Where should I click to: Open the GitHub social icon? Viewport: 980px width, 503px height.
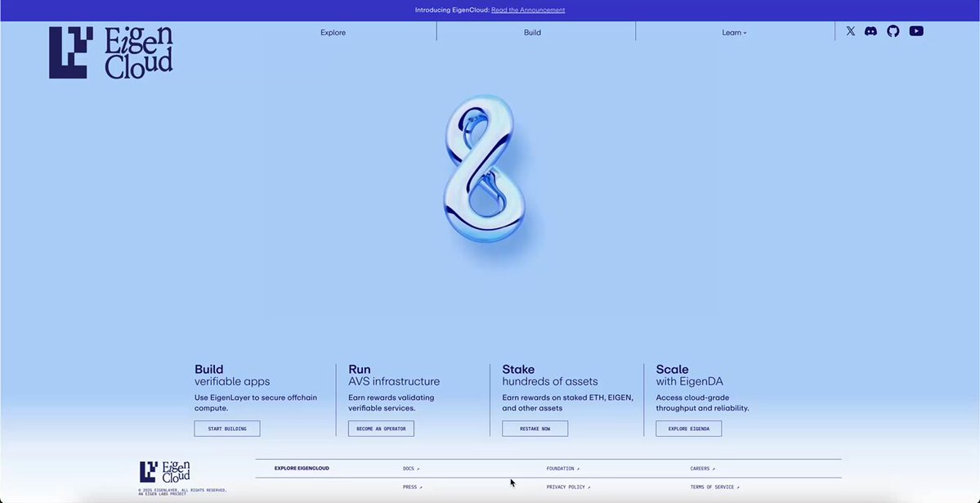tap(893, 31)
